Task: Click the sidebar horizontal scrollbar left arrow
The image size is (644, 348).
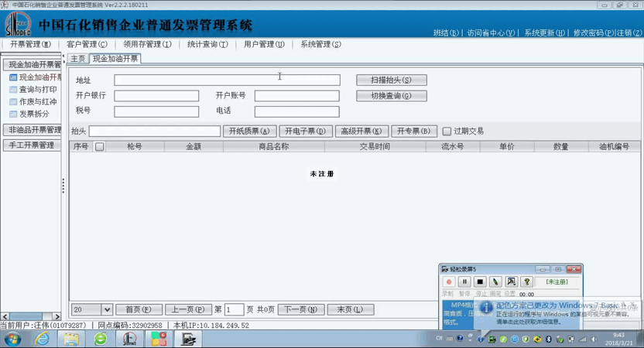Action: pyautogui.click(x=5, y=317)
